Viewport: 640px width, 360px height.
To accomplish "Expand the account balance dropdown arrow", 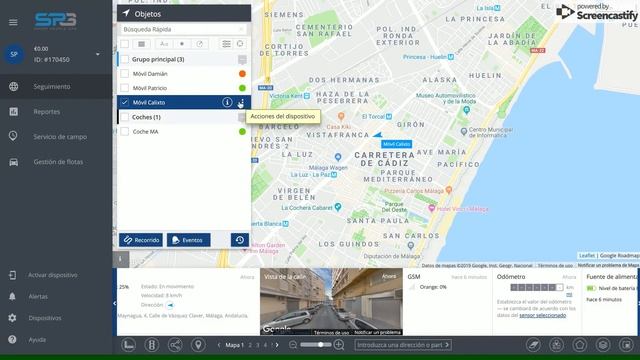I will coord(98,54).
